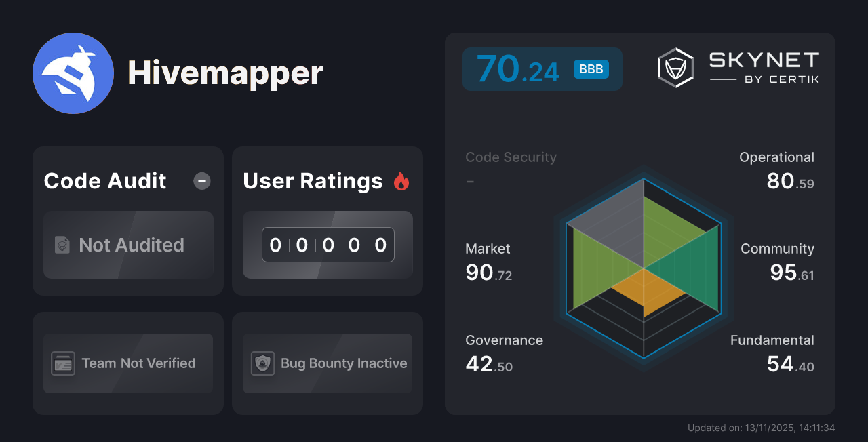
Task: Select the flame icon next to User Ratings
Action: click(x=401, y=181)
